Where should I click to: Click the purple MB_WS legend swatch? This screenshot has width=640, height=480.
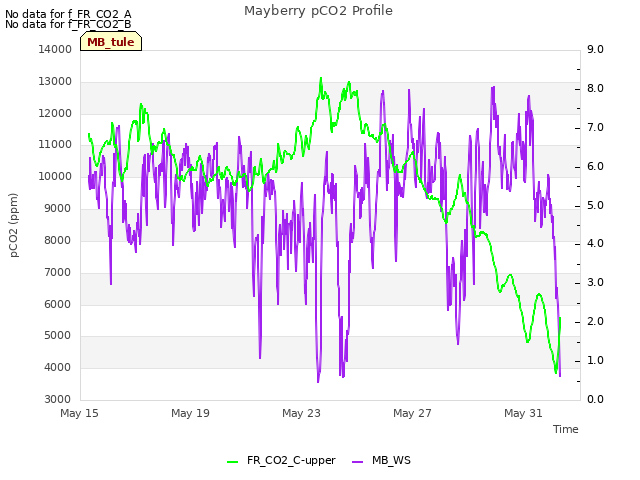pyautogui.click(x=357, y=462)
